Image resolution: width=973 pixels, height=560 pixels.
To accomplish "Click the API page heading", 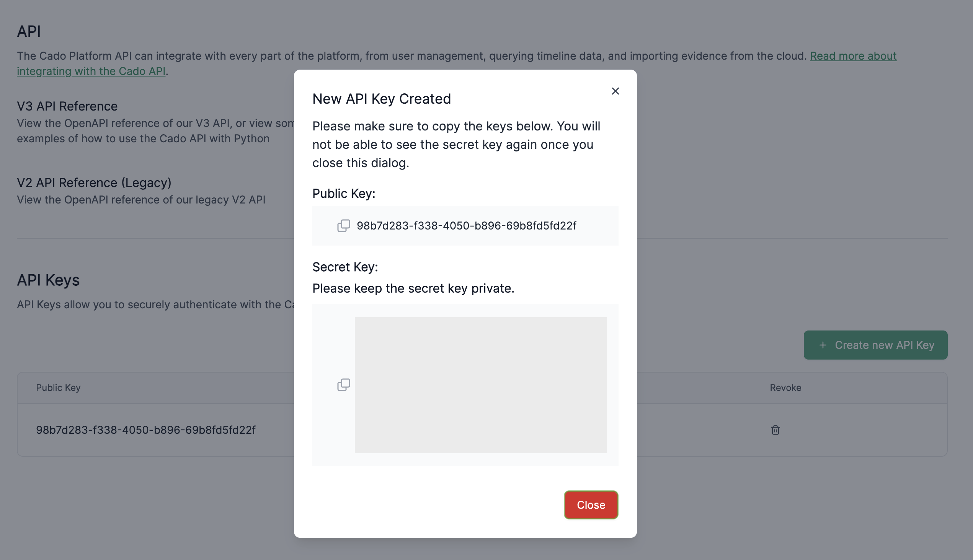I will [x=29, y=31].
